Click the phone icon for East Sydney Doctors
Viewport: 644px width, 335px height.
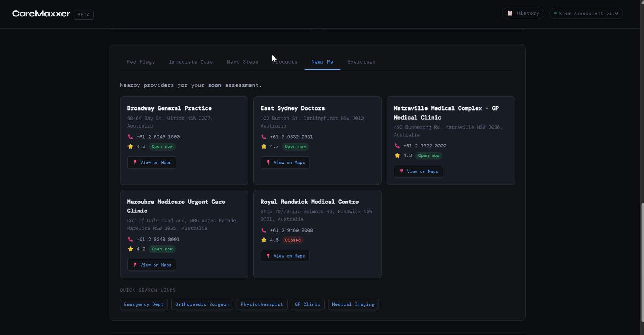pos(264,137)
